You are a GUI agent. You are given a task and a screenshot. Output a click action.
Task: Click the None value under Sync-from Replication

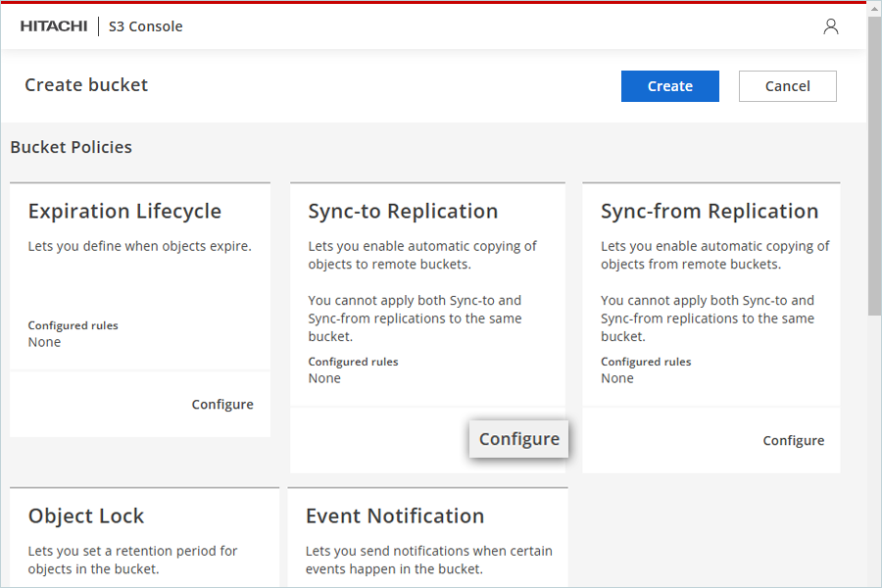coord(617,378)
